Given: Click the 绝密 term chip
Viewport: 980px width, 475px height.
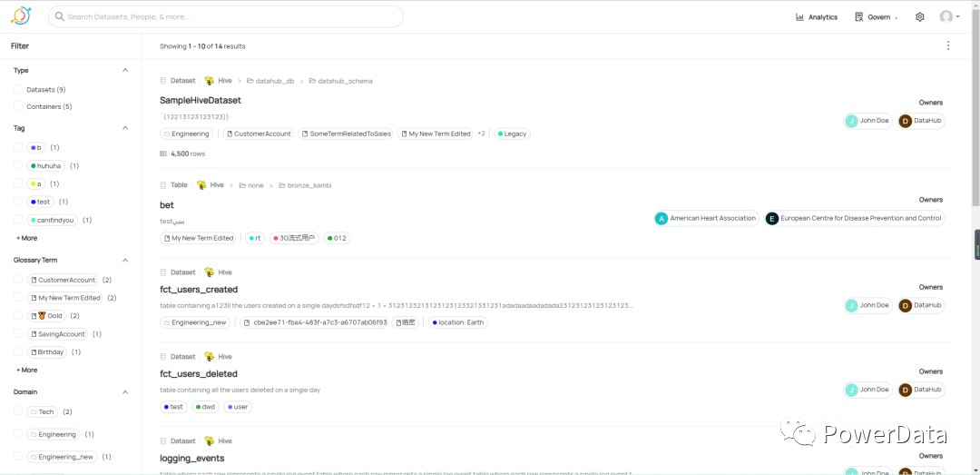Looking at the screenshot, I should tap(406, 323).
